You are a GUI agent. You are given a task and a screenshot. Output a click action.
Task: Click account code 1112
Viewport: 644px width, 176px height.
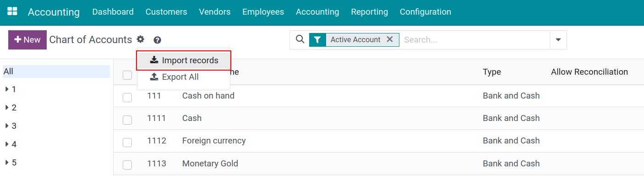tap(157, 141)
